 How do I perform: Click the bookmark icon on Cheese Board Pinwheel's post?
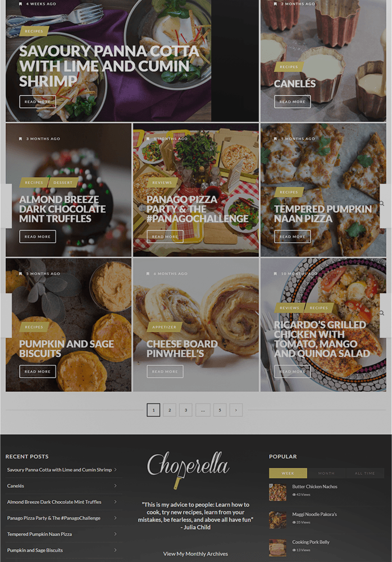148,274
